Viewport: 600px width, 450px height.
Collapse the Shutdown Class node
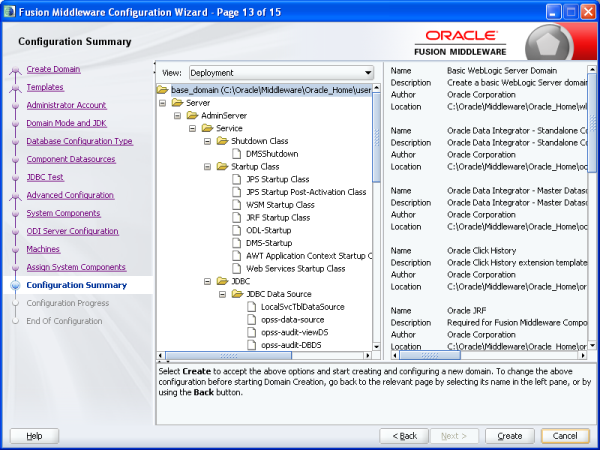coord(208,141)
